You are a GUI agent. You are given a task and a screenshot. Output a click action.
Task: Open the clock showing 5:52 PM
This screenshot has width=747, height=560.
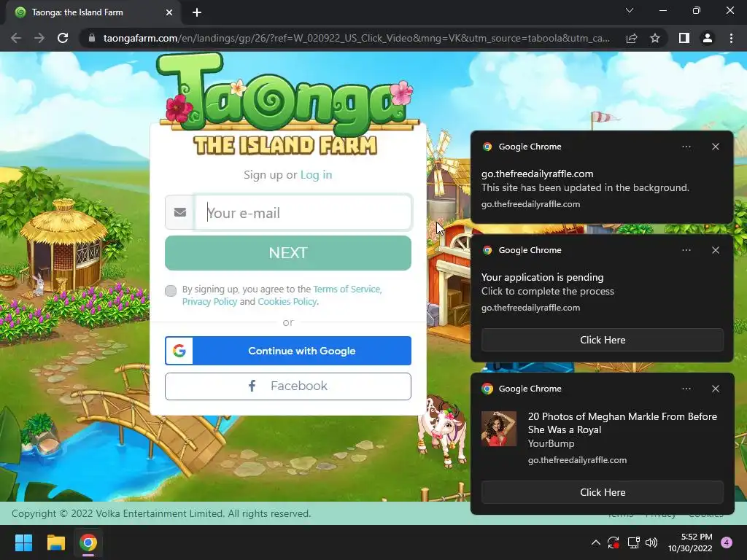(x=690, y=542)
